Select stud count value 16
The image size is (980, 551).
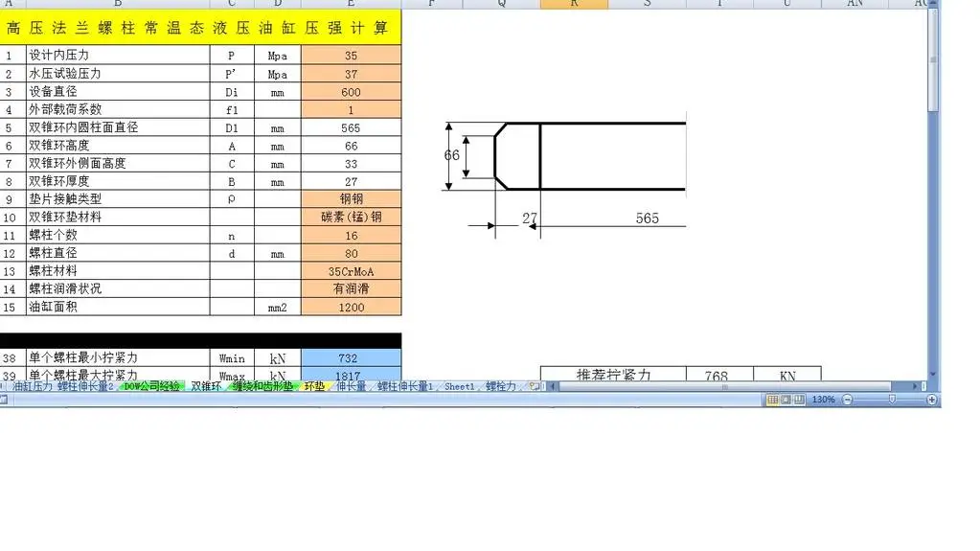click(x=352, y=235)
